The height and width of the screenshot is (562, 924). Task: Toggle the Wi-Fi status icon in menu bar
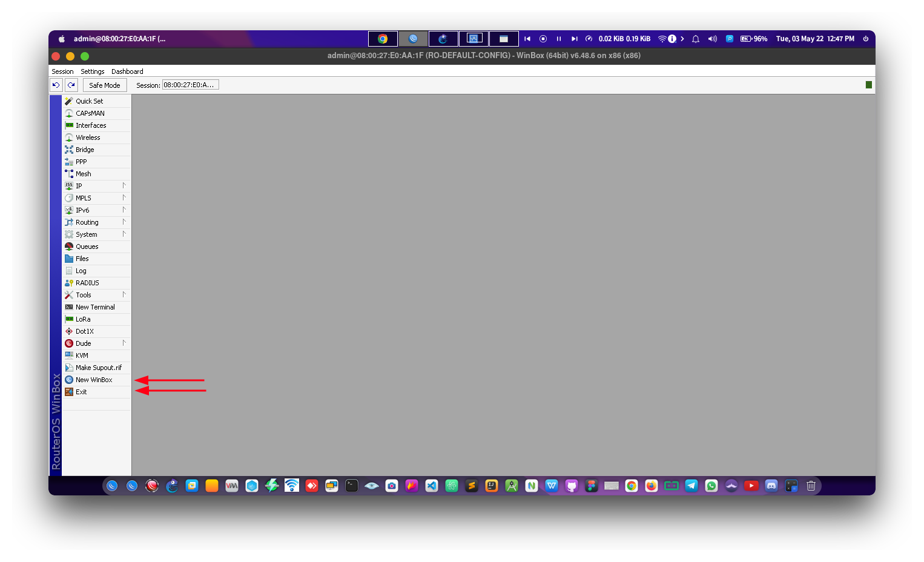[x=662, y=39]
